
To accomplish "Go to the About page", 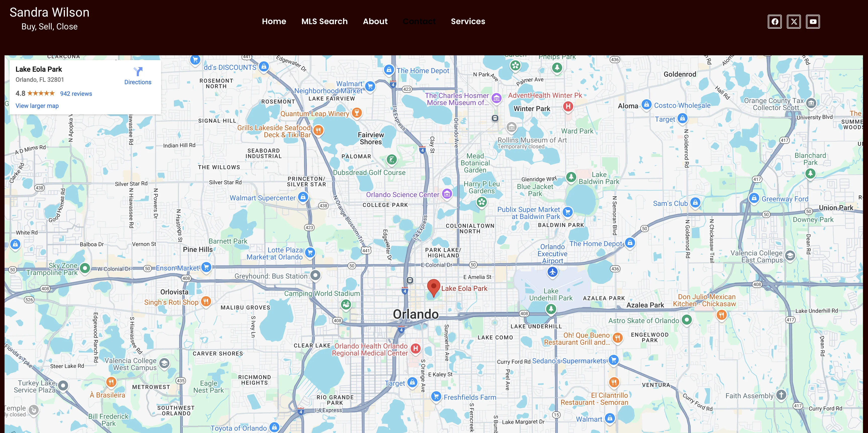I will coord(375,21).
